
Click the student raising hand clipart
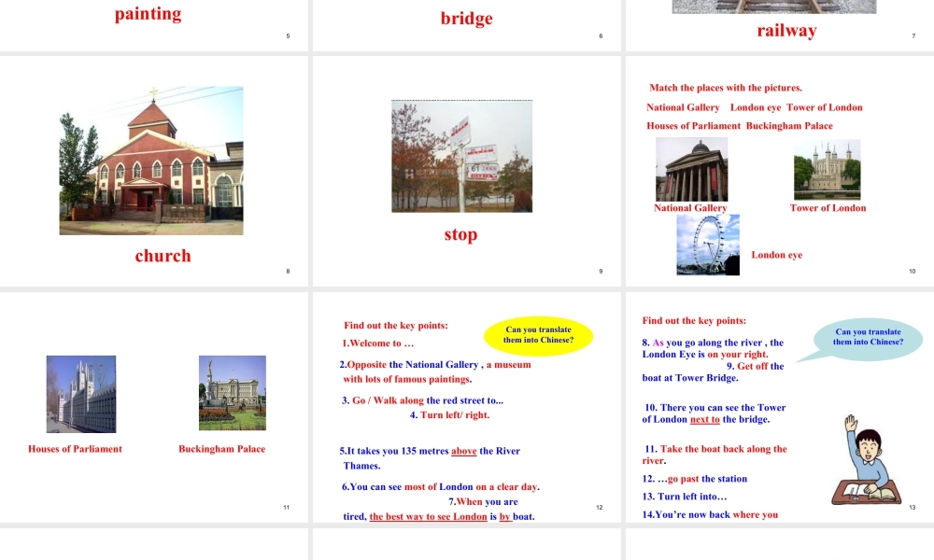click(864, 460)
